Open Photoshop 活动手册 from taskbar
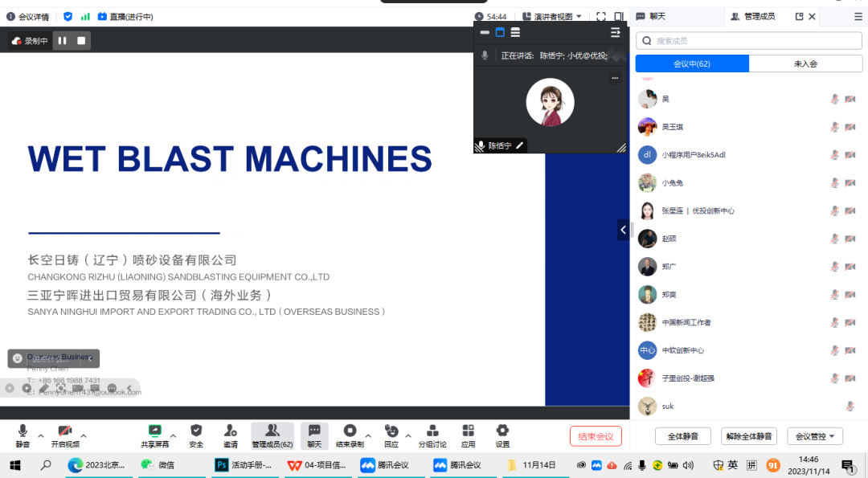Screen dimensions: 868x478 [244, 465]
